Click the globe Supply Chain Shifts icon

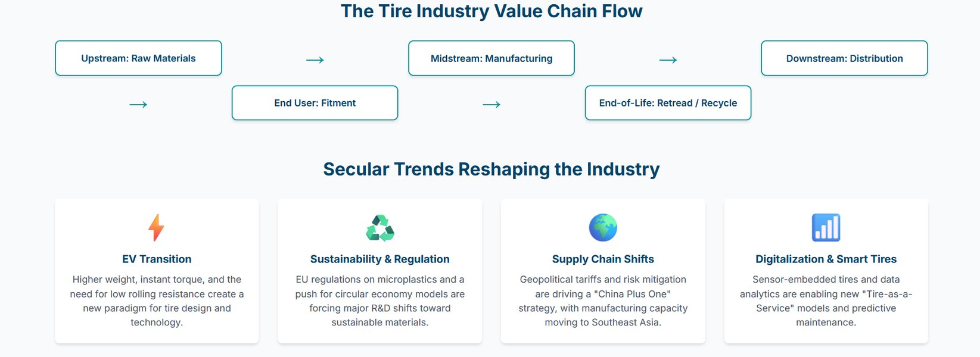point(603,227)
